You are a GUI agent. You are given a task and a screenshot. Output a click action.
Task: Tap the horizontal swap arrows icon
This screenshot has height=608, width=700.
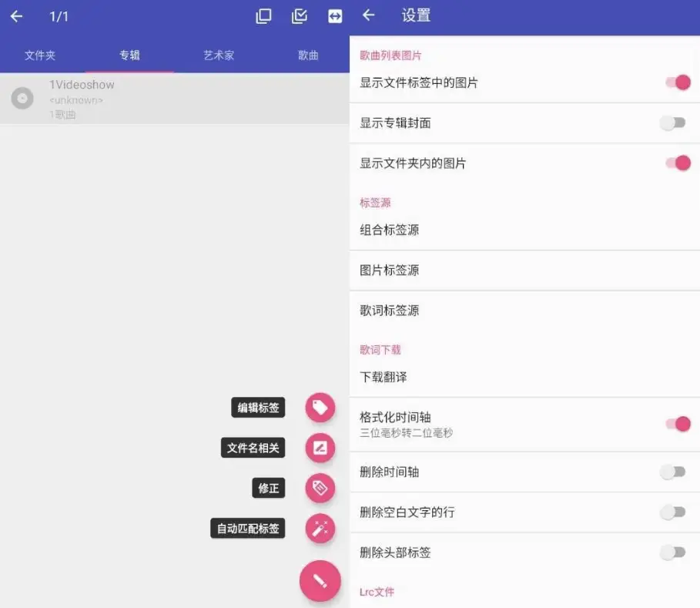334,15
